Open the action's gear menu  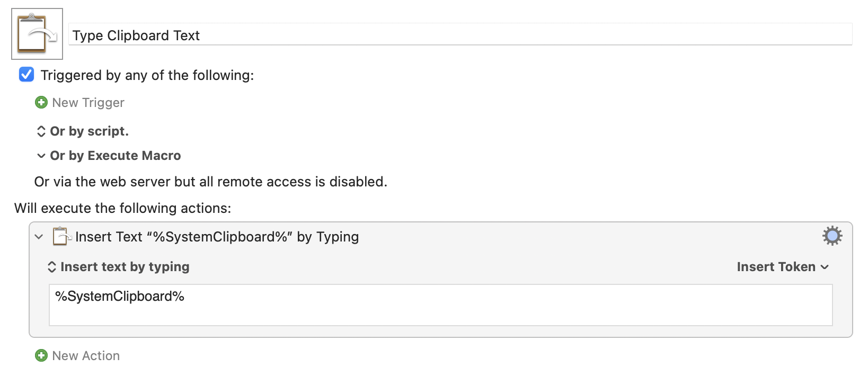coord(832,236)
